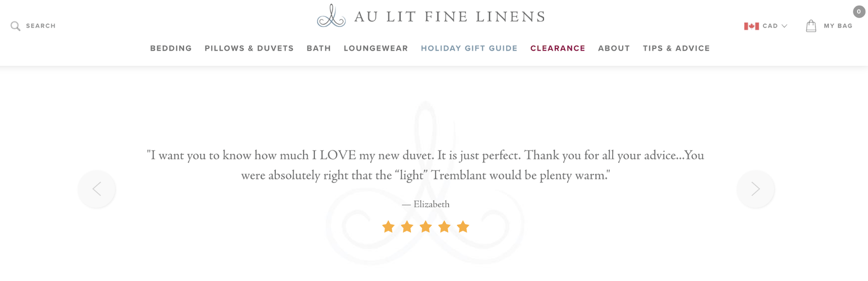This screenshot has height=281, width=868.
Task: Click the Canadian flag icon
Action: click(751, 26)
